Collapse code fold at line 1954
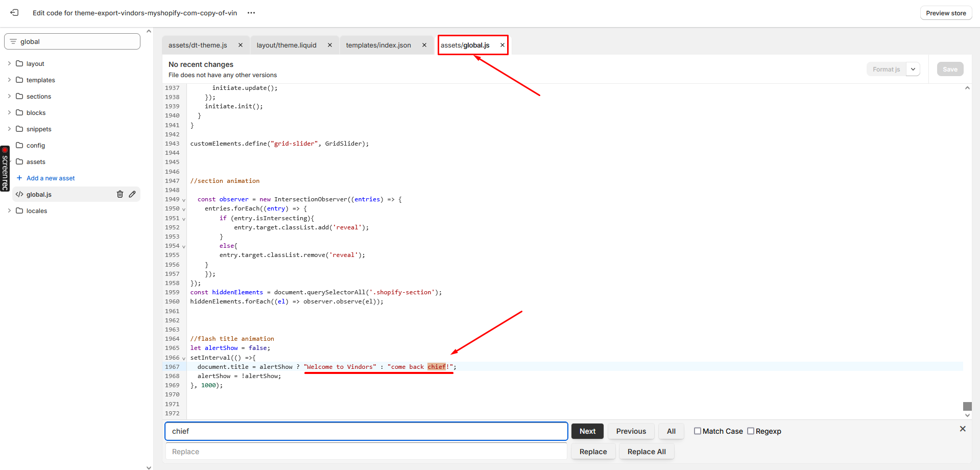 [x=184, y=246]
